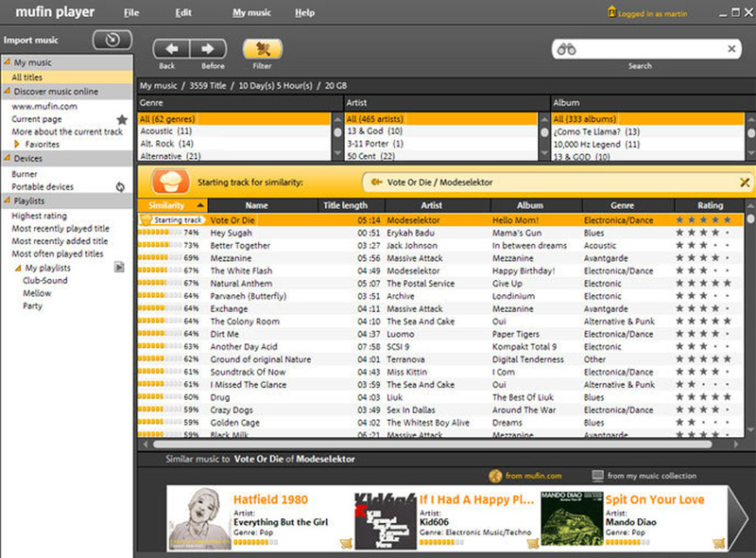This screenshot has height=558, width=756.
Task: Toggle the Filter button
Action: click(x=263, y=49)
